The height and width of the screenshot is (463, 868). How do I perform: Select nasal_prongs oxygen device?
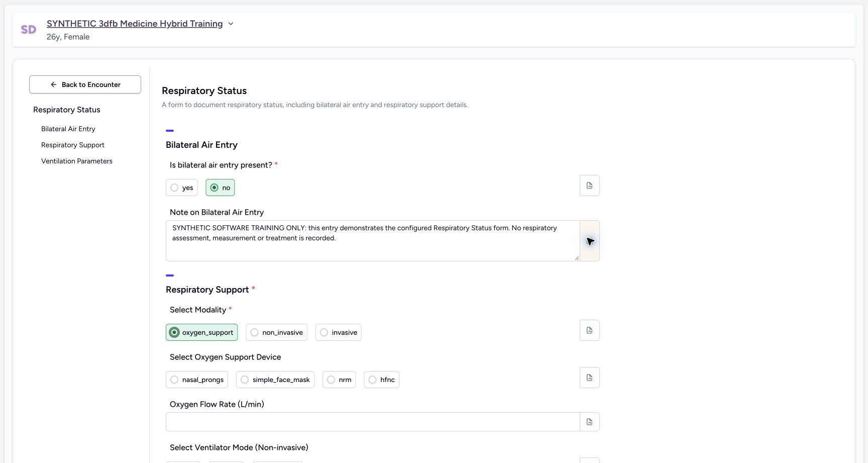pyautogui.click(x=197, y=380)
